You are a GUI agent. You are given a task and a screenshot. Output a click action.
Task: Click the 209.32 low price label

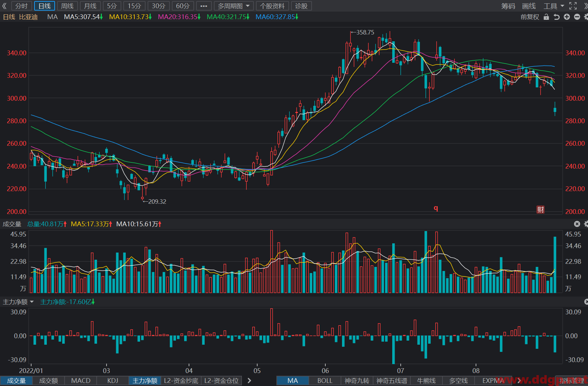click(x=157, y=202)
